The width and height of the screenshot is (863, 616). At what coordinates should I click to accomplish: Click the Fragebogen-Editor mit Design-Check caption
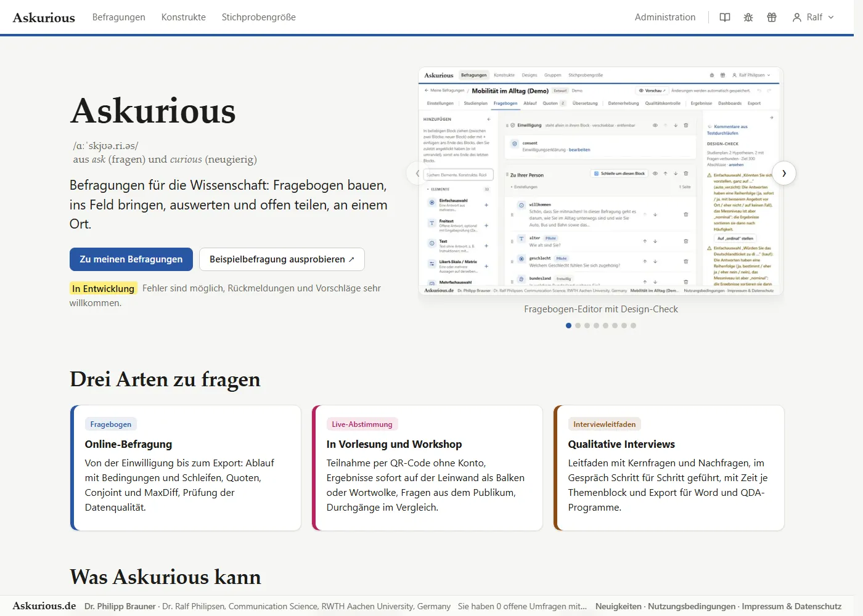tap(601, 309)
